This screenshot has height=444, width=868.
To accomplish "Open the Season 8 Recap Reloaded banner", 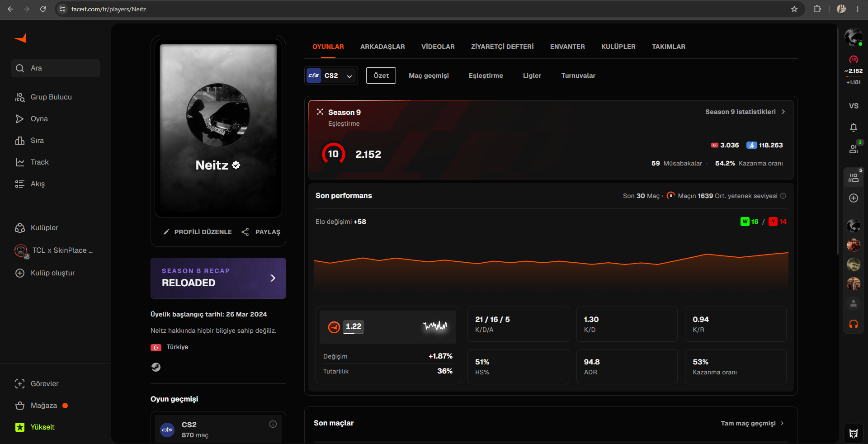I will 218,278.
